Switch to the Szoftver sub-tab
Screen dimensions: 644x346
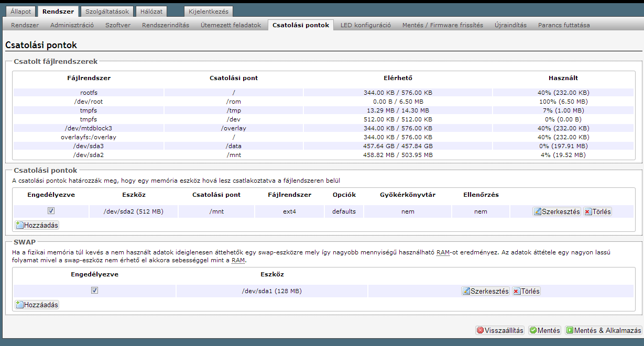click(x=118, y=25)
